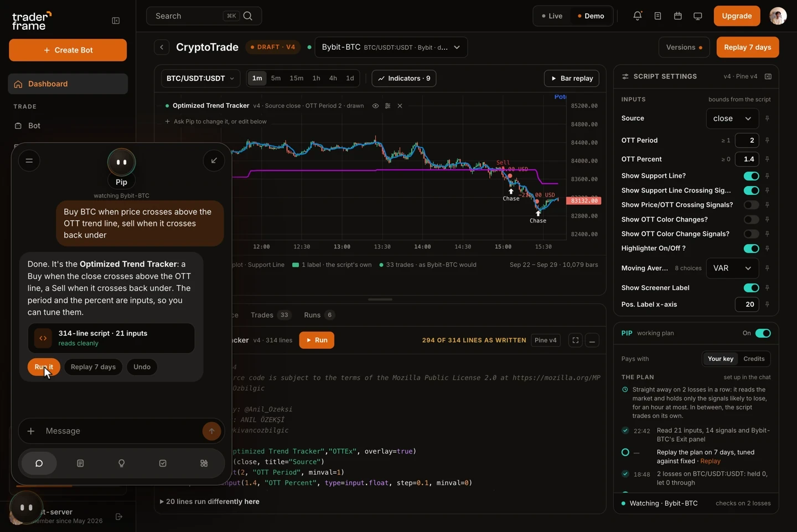This screenshot has width=797, height=532.
Task: Click the Create Bot button
Action: click(x=68, y=50)
